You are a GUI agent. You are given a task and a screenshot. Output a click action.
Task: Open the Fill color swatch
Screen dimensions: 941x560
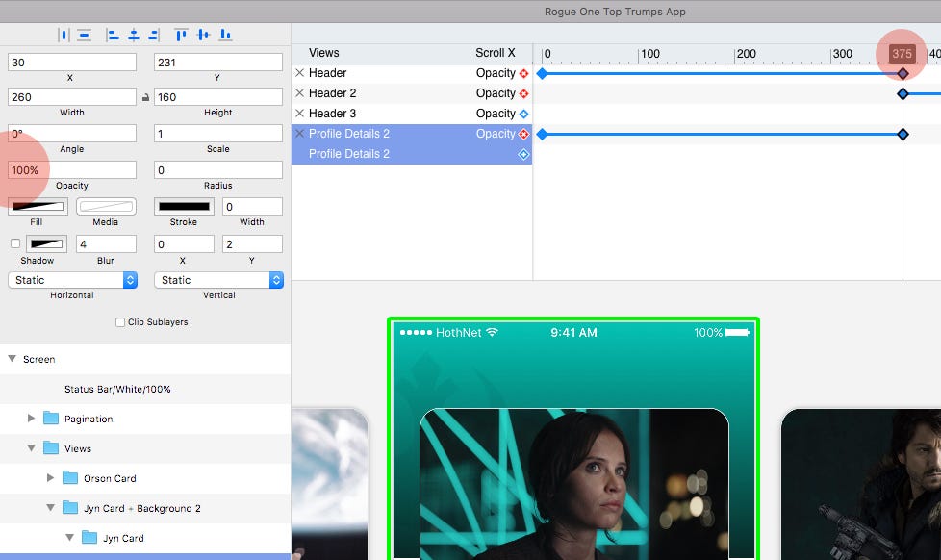[38, 207]
